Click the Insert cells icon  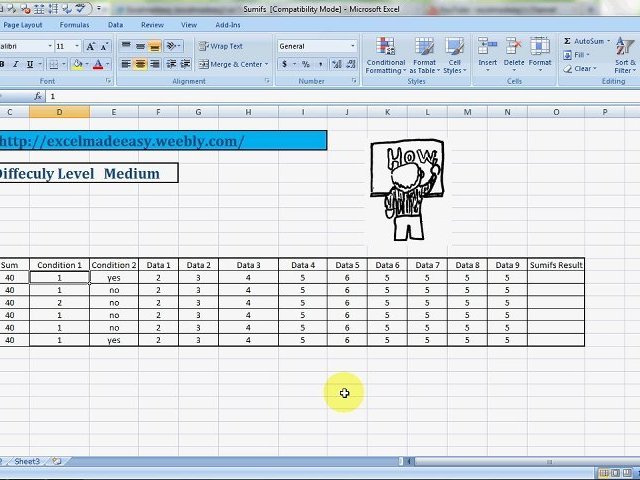487,46
